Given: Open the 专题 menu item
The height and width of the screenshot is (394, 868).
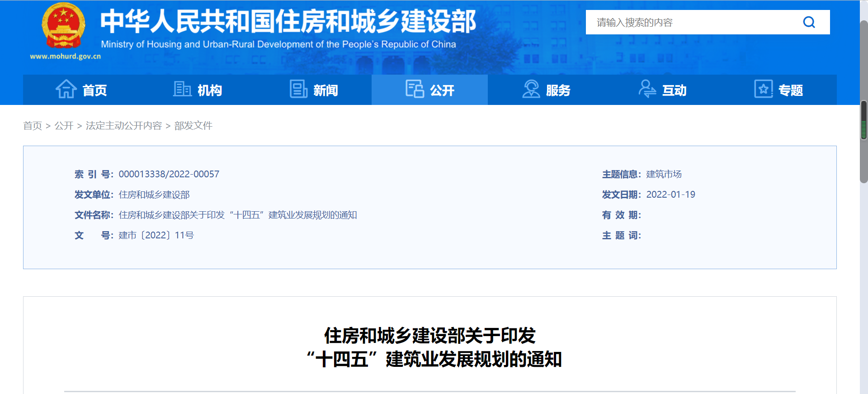Looking at the screenshot, I should (790, 90).
